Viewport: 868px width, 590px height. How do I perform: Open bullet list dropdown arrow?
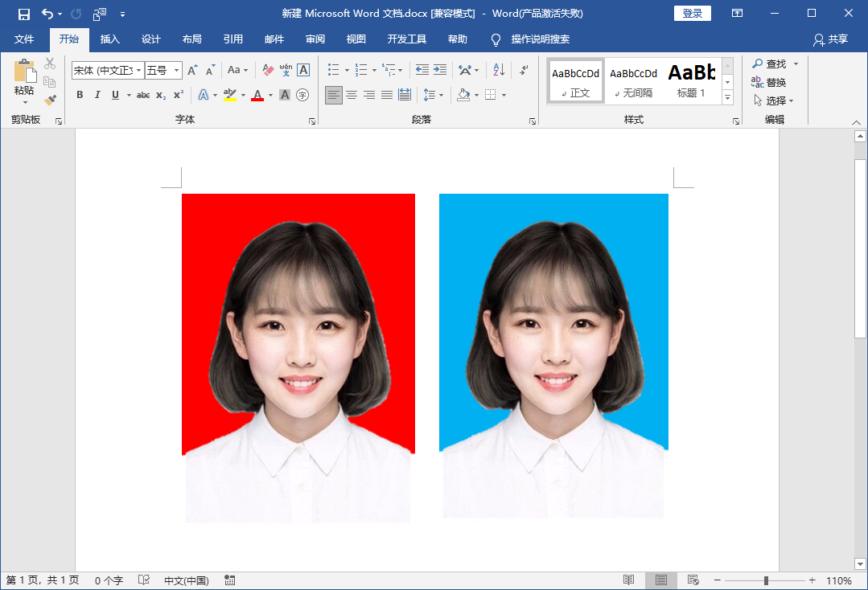(347, 70)
